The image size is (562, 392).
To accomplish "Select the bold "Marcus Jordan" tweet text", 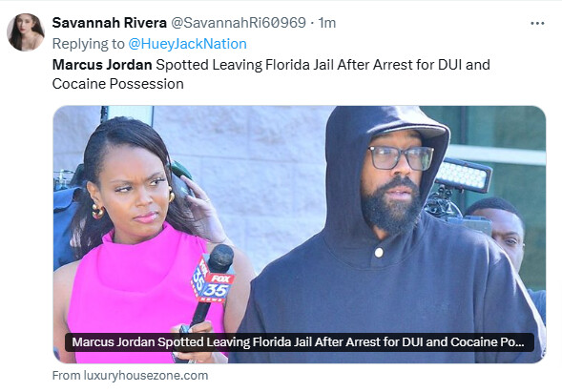I will [x=102, y=65].
